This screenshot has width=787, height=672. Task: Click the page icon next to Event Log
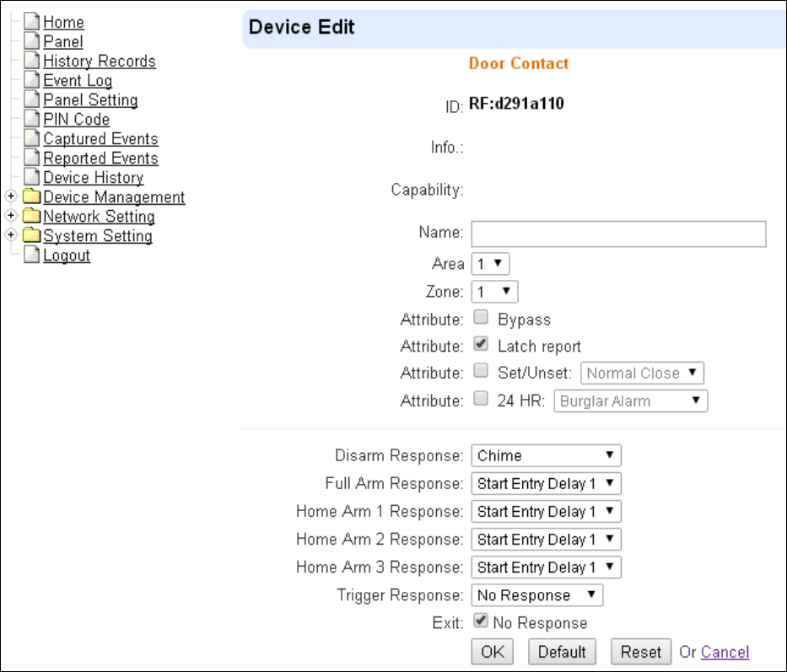(x=31, y=80)
